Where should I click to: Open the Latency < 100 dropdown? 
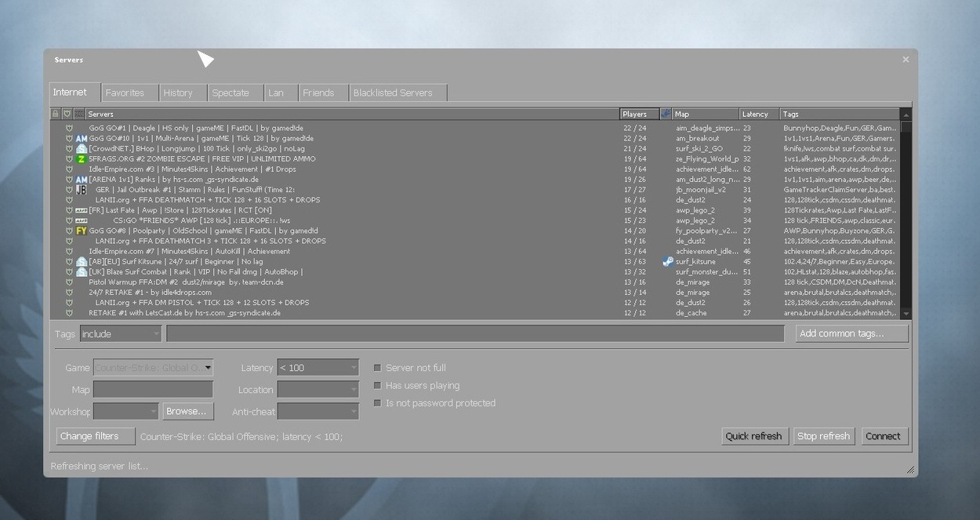(318, 368)
